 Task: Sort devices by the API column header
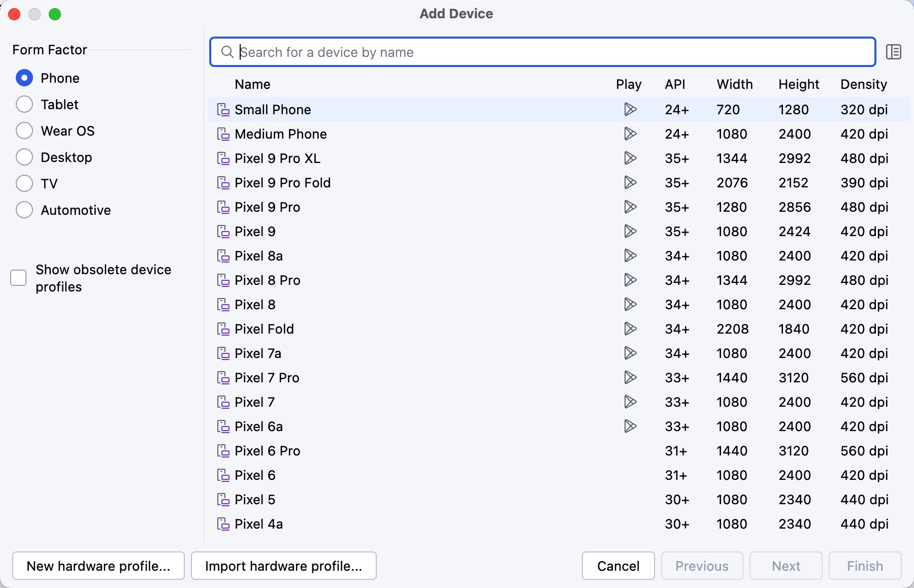click(x=675, y=84)
